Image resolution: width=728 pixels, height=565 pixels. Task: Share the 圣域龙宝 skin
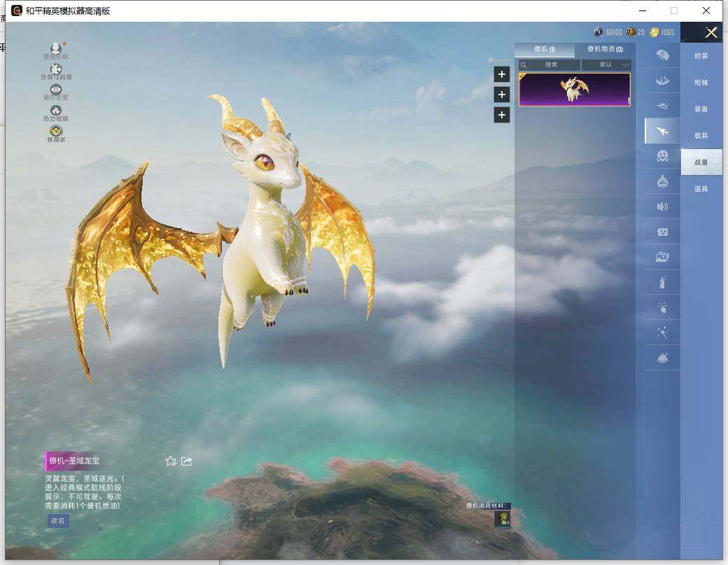(187, 461)
